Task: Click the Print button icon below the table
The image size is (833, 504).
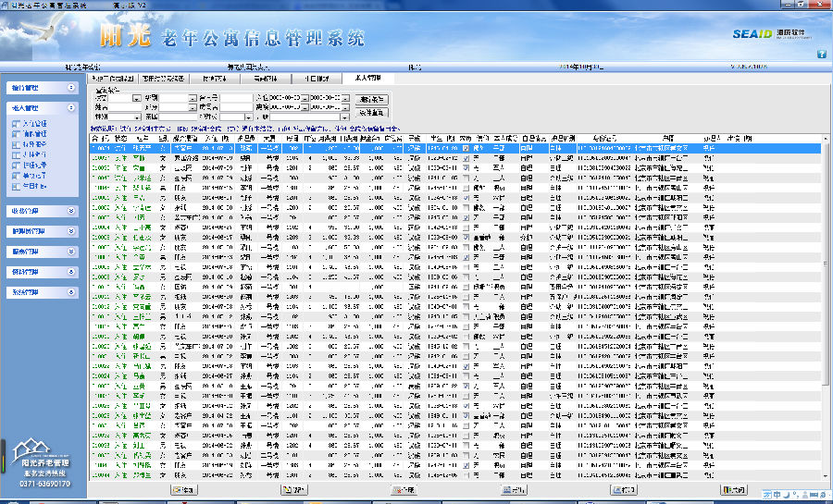Action: pyautogui.click(x=618, y=489)
